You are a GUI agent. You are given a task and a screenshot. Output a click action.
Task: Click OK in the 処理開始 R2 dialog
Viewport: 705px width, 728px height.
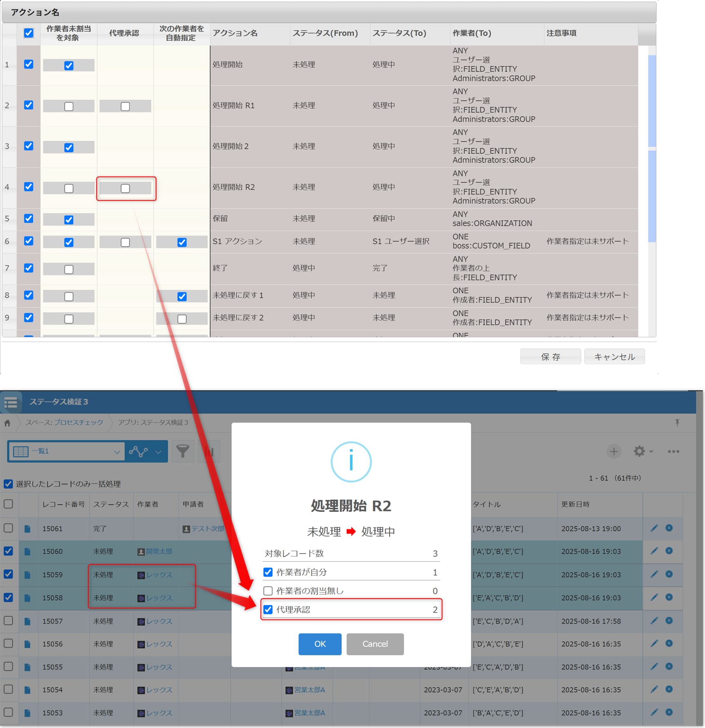click(320, 644)
